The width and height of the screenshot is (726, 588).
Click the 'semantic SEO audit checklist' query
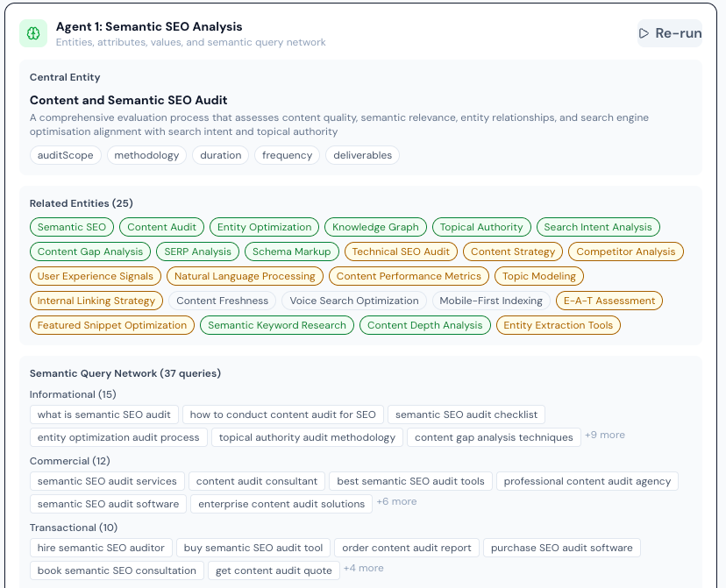(x=466, y=414)
